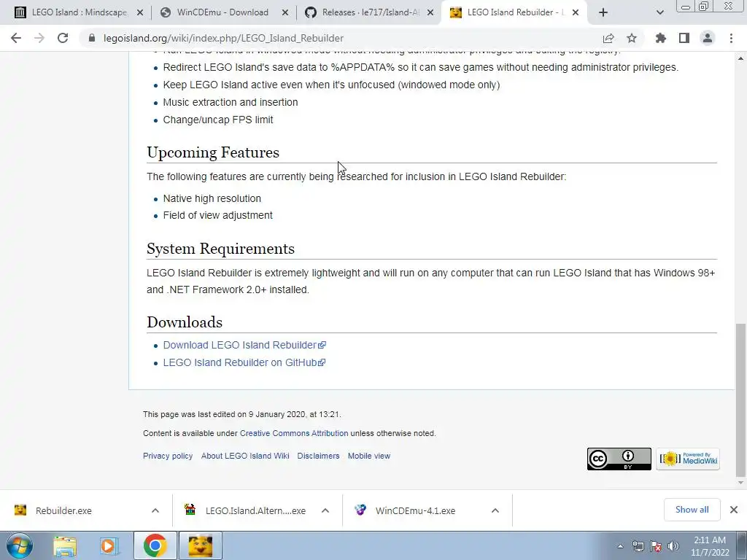Click the Chrome taskbar icon

[155, 545]
